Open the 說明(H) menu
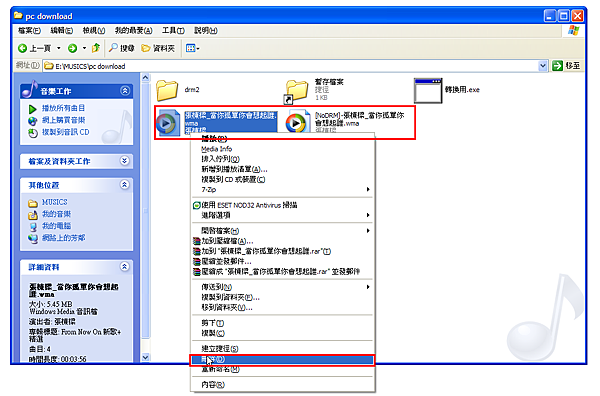This screenshot has height=396, width=600. [205, 30]
